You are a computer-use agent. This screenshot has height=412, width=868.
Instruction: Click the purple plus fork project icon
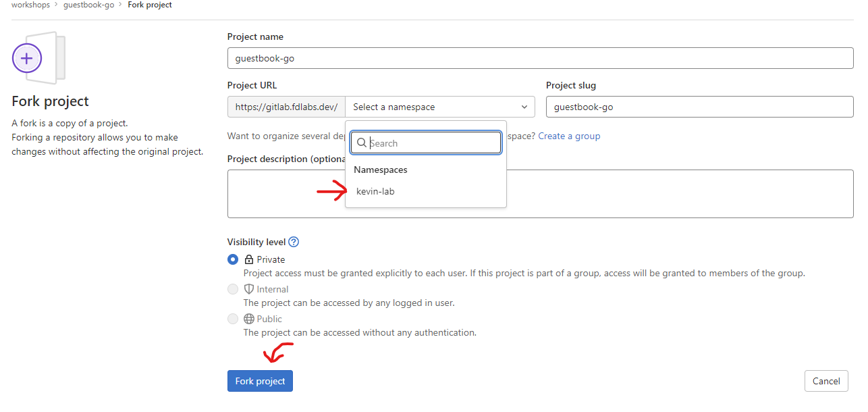[x=27, y=59]
